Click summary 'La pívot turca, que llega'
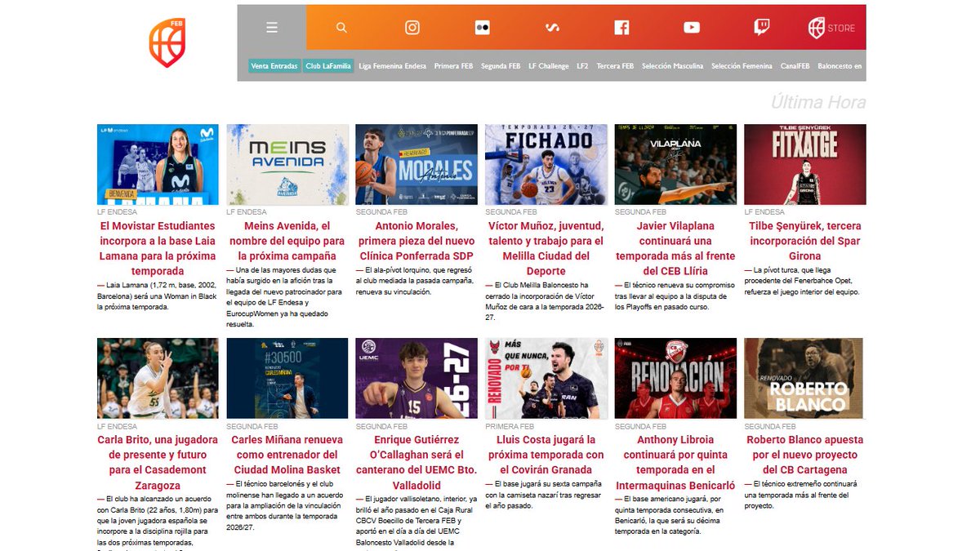 pos(804,280)
